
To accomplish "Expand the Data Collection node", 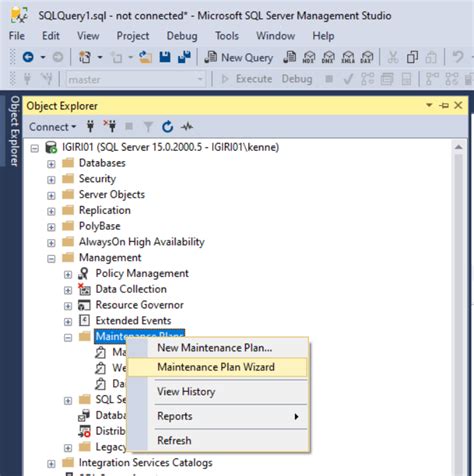I will tap(68, 290).
